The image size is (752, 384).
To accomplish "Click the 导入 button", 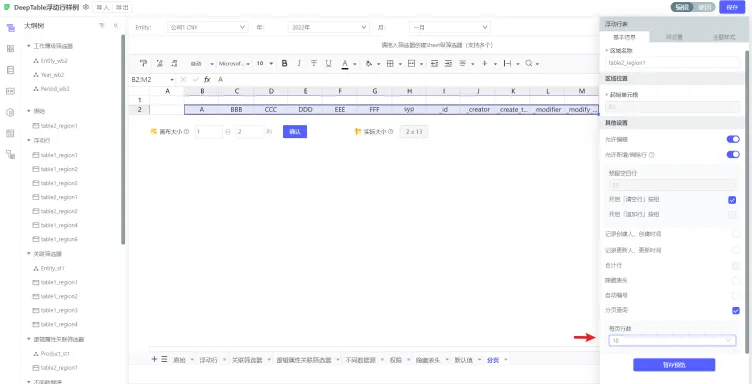I will click(102, 7).
